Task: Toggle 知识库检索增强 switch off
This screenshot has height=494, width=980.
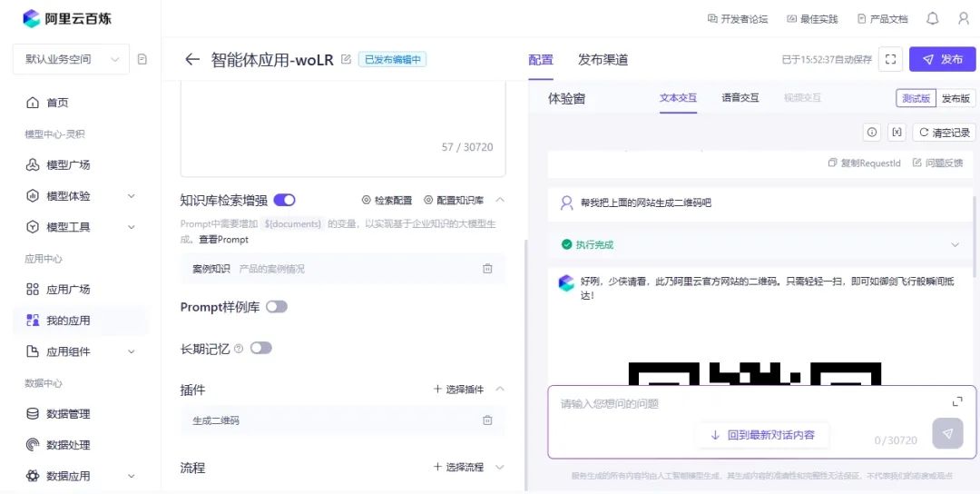Action: [284, 200]
